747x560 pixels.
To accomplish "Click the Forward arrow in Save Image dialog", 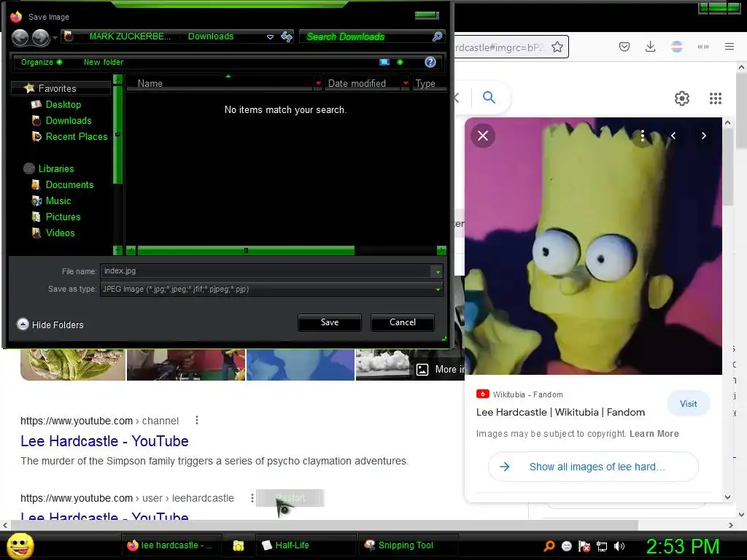I will pos(41,37).
